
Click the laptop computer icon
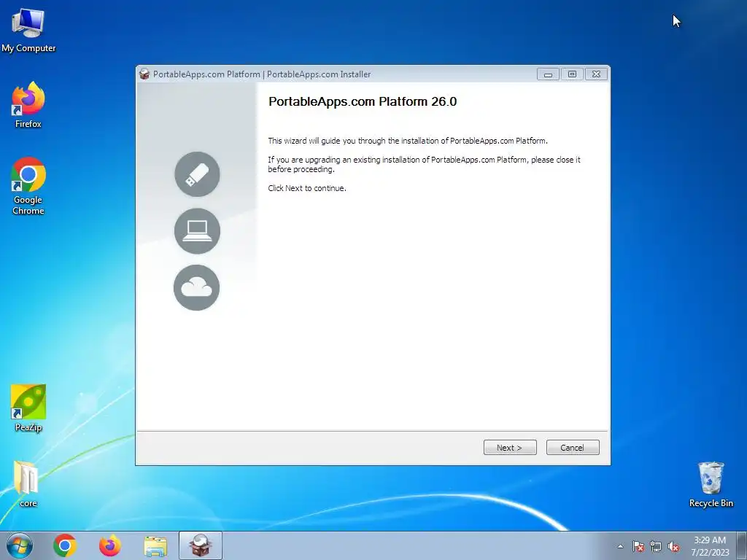(197, 231)
